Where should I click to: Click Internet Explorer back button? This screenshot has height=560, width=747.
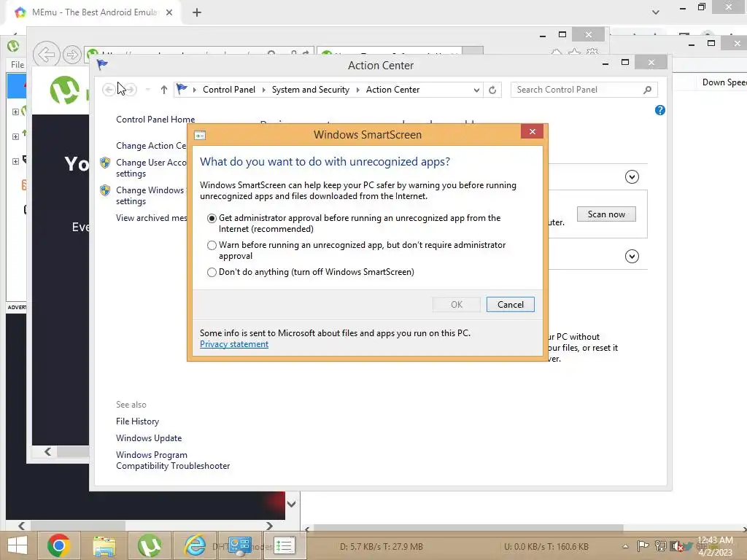pyautogui.click(x=46, y=54)
